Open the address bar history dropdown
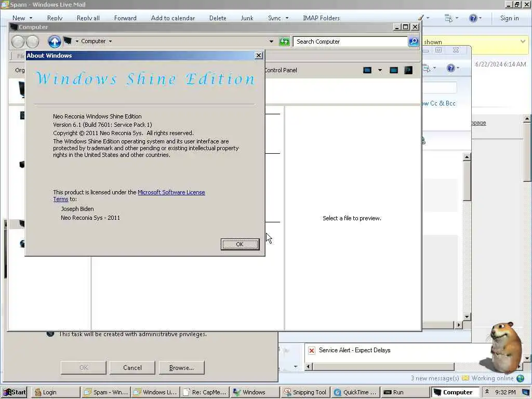The width and height of the screenshot is (532, 399). tap(271, 42)
